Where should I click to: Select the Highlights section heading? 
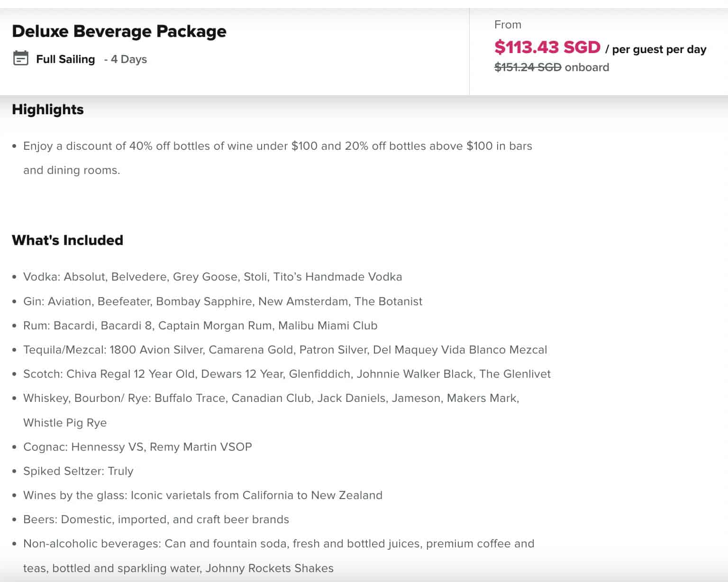[x=48, y=109]
